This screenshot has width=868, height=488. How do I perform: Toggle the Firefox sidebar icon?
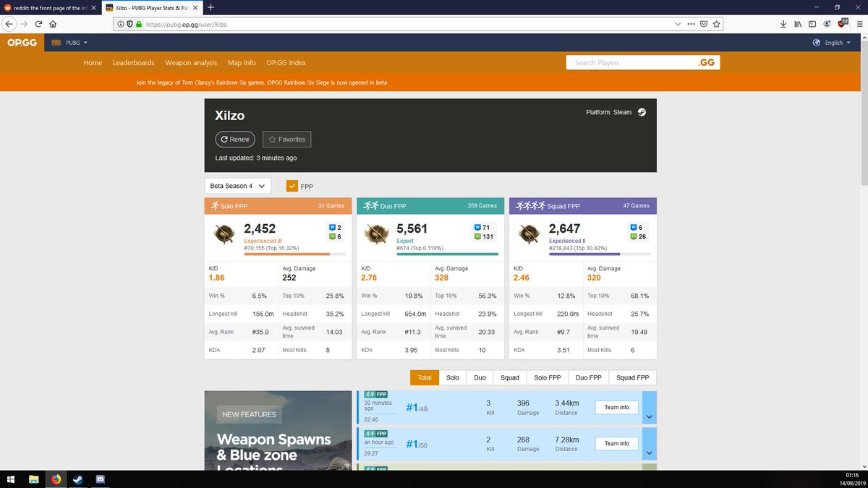click(812, 24)
